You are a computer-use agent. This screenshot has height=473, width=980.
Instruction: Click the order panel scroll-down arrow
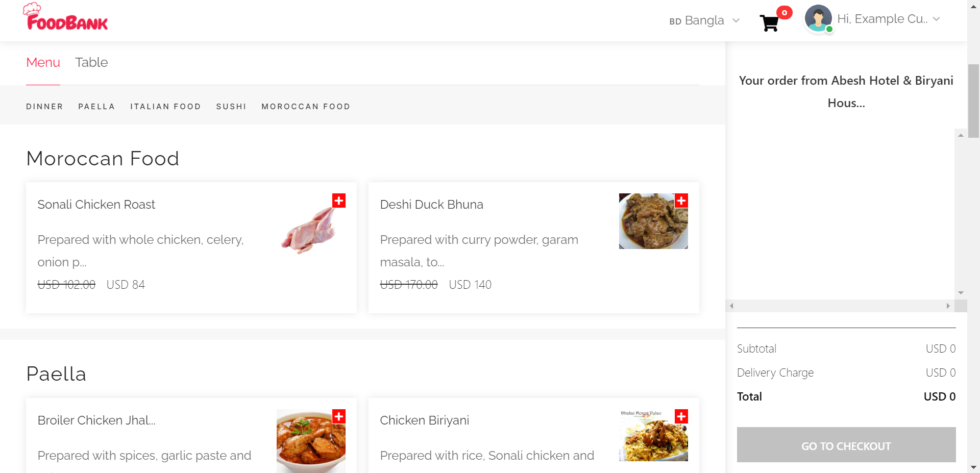point(961,293)
